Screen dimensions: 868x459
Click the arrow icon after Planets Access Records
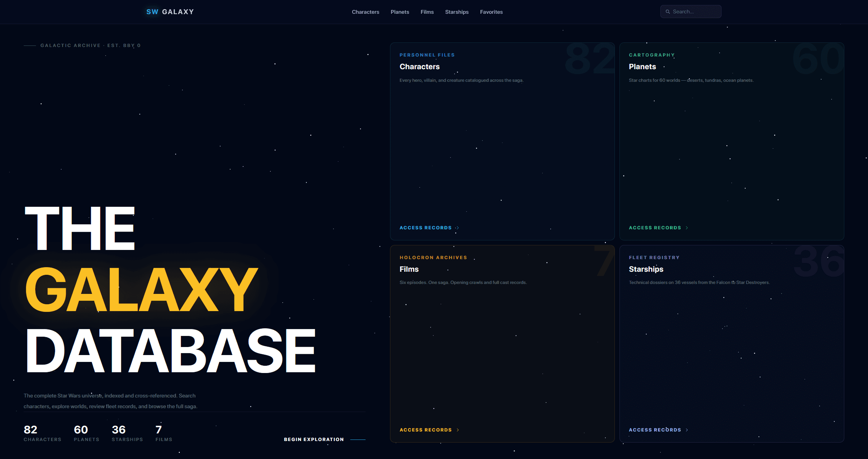click(687, 228)
